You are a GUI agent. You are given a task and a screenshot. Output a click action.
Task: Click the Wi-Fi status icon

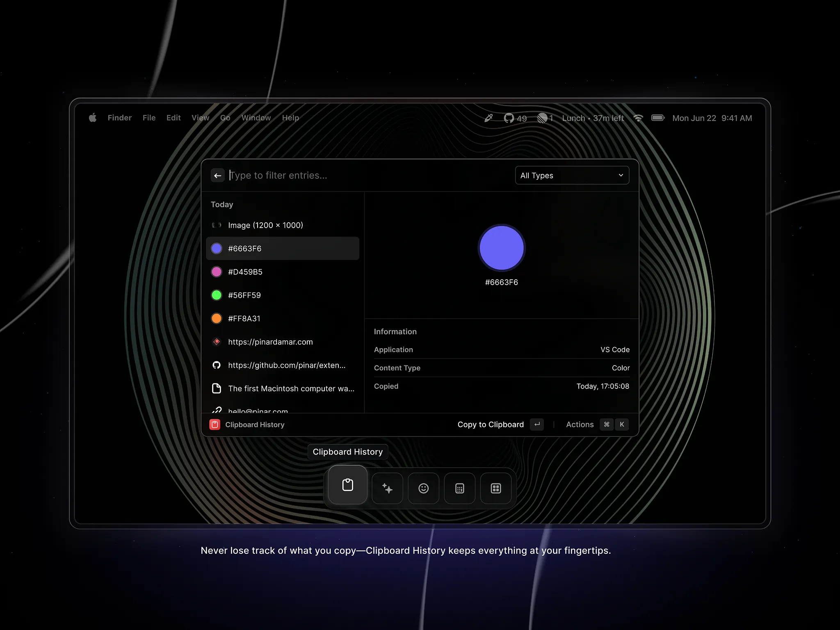pyautogui.click(x=638, y=118)
